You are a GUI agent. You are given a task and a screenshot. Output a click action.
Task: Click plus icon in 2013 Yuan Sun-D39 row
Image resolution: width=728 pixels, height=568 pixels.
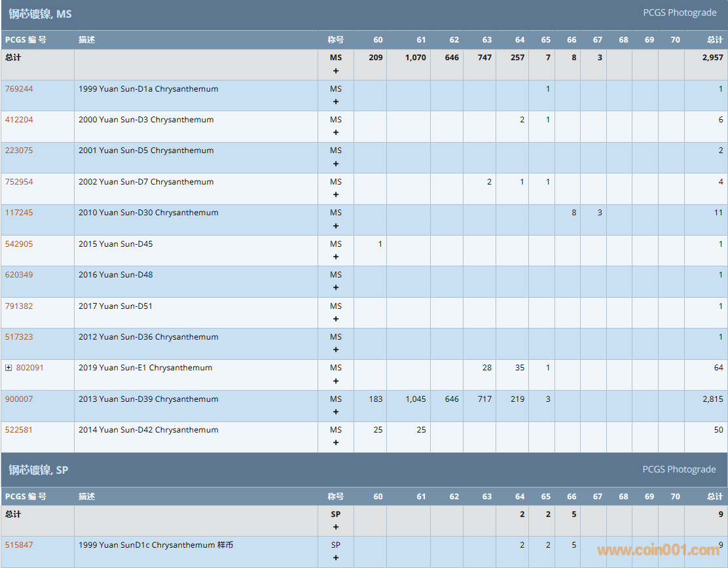pyautogui.click(x=336, y=412)
